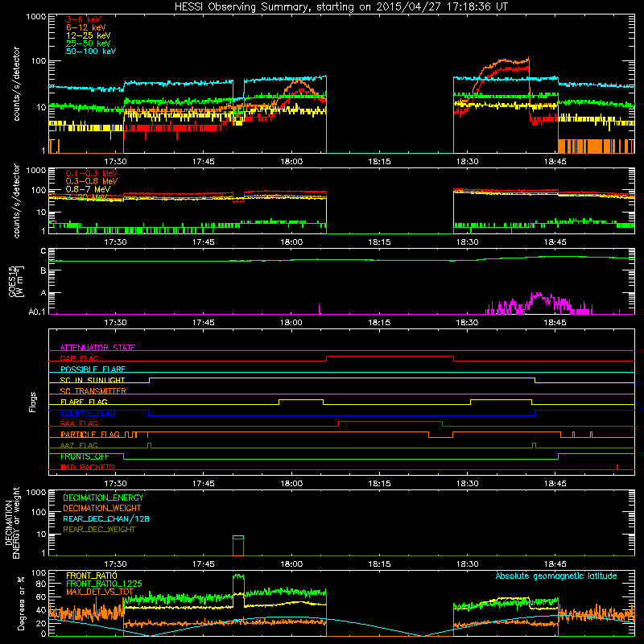Image resolution: width=644 pixels, height=644 pixels.
Task: Click the Absolute geomagnetic latitude label
Action: 556,576
